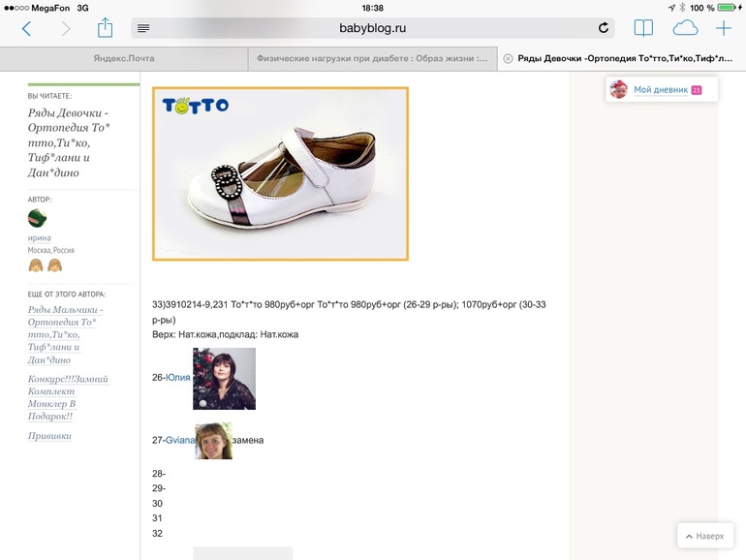This screenshot has height=560, width=746.
Task: Tap Москва, Россия under the author
Action: point(51,250)
